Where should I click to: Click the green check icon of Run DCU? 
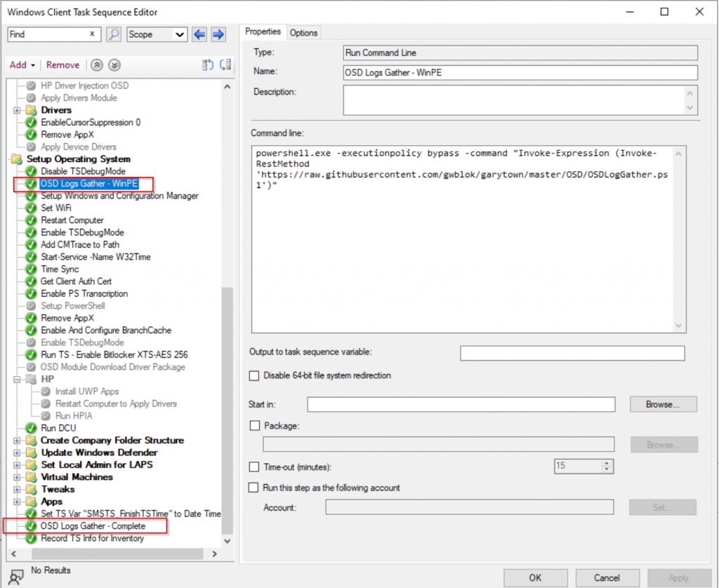point(31,428)
